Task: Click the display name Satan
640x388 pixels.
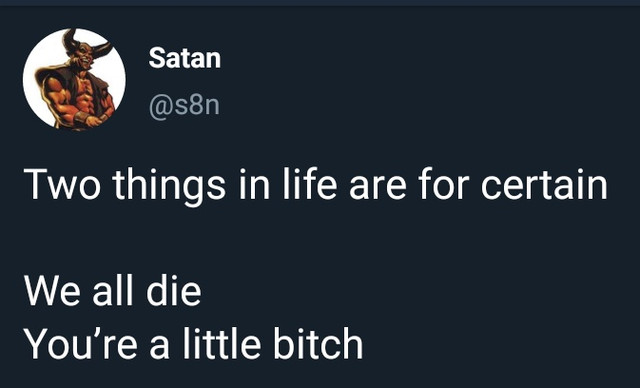Action: pyautogui.click(x=184, y=58)
